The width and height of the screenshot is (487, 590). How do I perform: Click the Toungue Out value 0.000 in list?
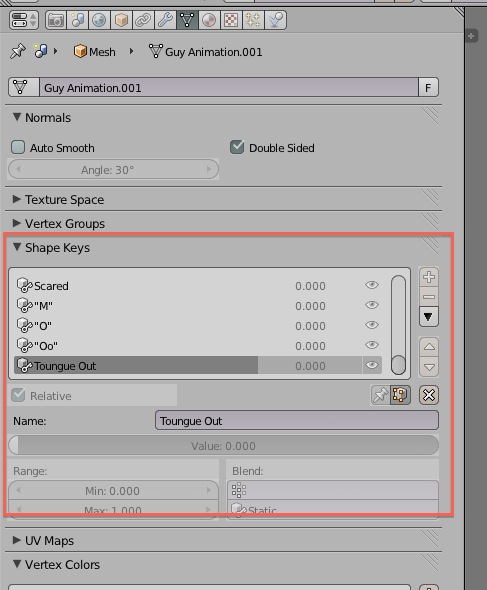[310, 366]
